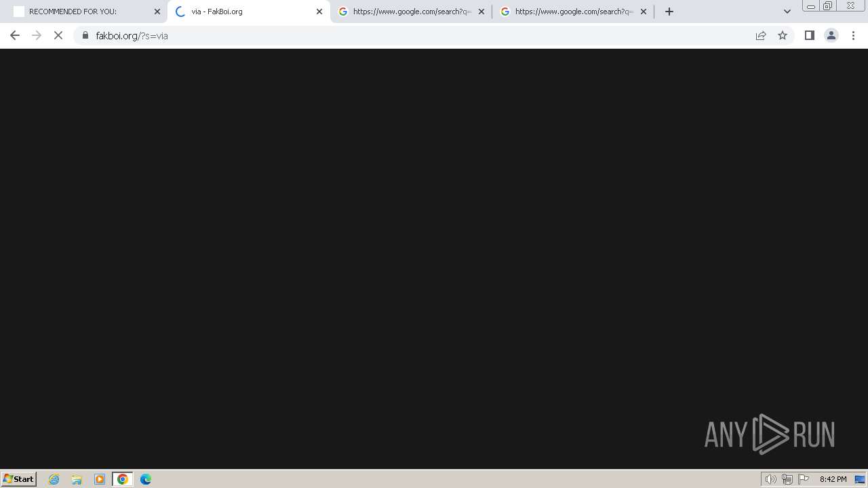The image size is (868, 488).
Task: Open Chrome's three-dot menu
Action: (x=853, y=35)
